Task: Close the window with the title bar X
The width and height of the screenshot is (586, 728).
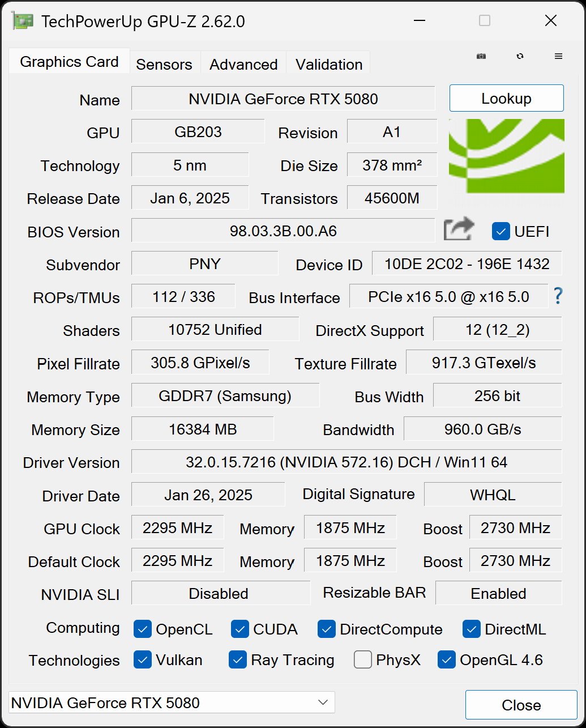Action: click(x=551, y=21)
